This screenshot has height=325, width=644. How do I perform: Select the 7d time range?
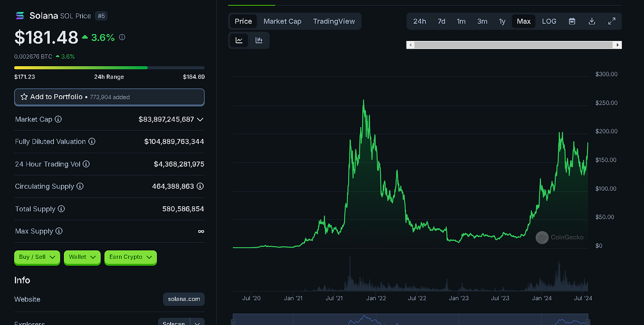click(x=442, y=21)
